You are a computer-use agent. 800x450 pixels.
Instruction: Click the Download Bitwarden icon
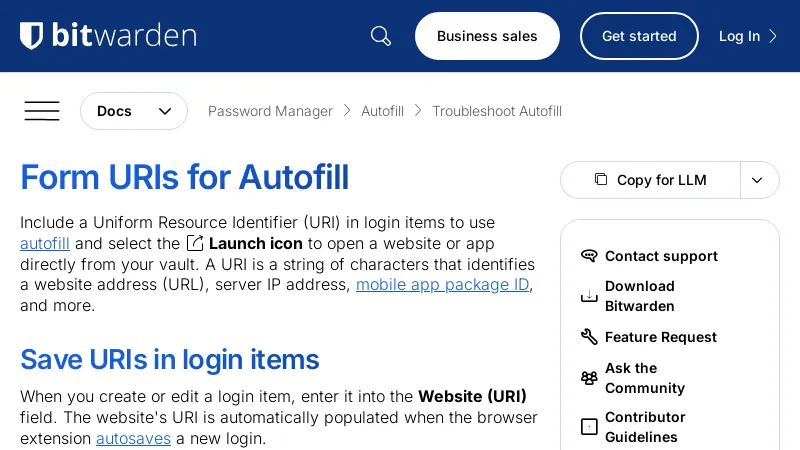pyautogui.click(x=589, y=296)
